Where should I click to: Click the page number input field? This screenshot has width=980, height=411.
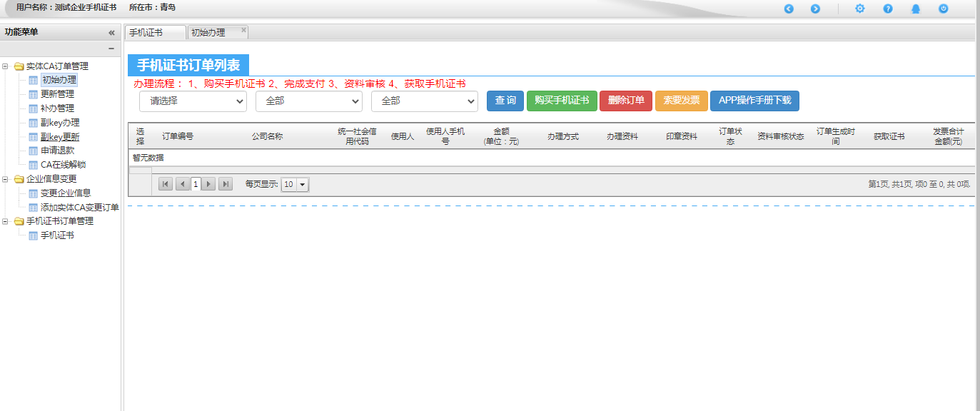(x=196, y=184)
